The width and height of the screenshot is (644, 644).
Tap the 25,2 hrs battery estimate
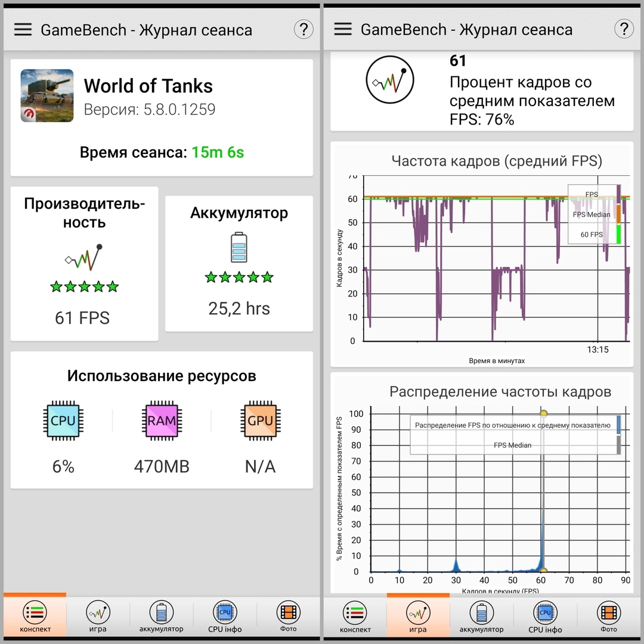[x=239, y=308]
